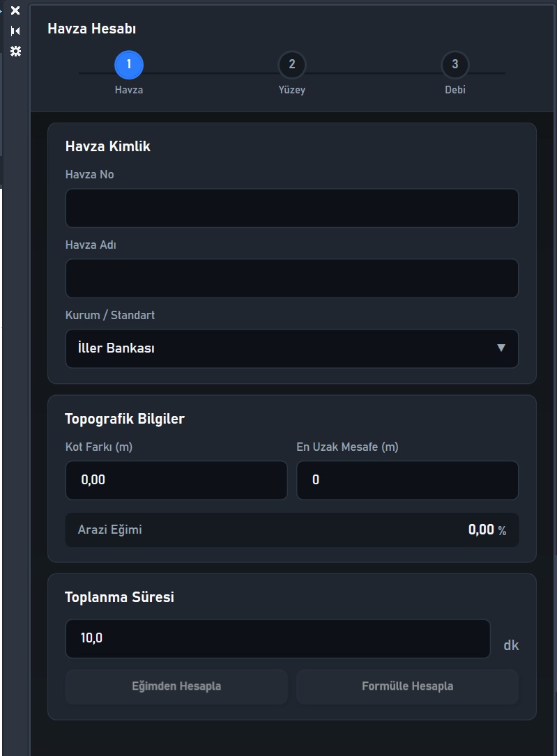Jump to the step 3 circle

tap(455, 65)
